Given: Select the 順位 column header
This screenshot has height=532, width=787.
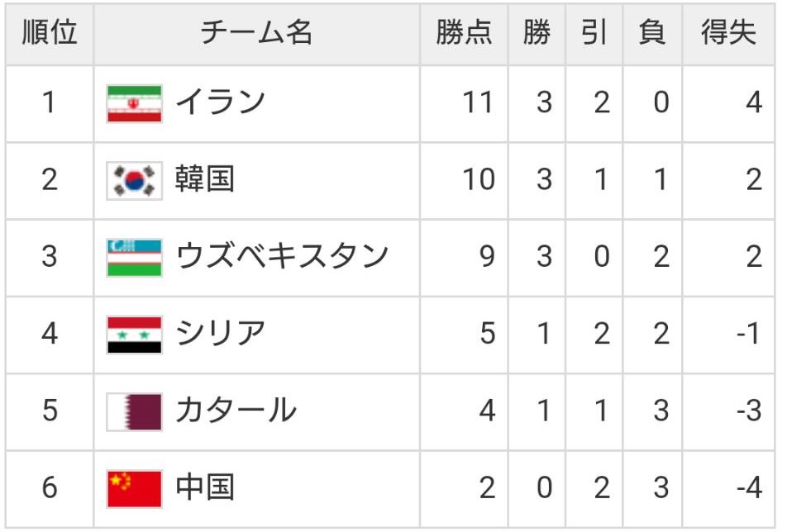Looking at the screenshot, I should click(50, 32).
